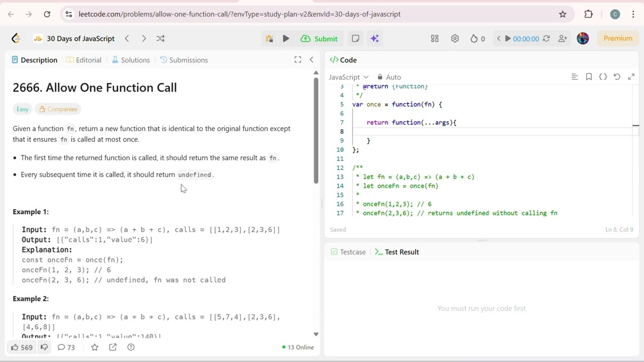Run the code with play button
Image resolution: width=644 pixels, height=362 pixels.
tap(286, 39)
